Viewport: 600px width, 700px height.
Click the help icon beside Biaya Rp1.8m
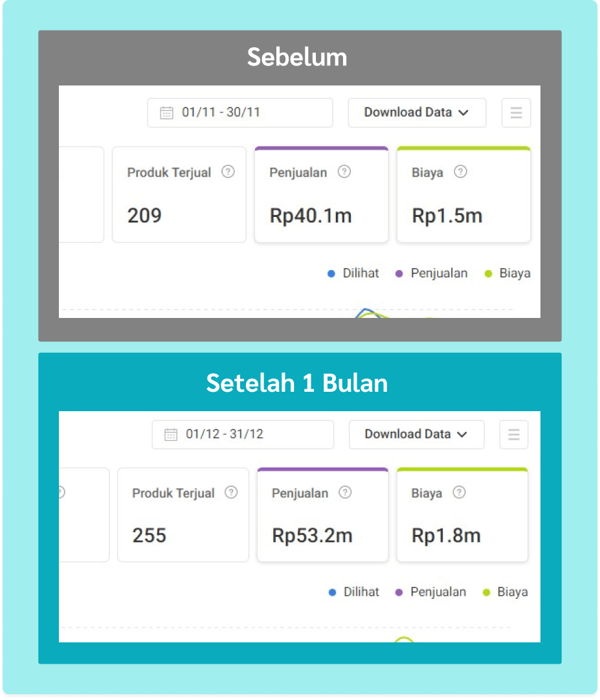459,493
